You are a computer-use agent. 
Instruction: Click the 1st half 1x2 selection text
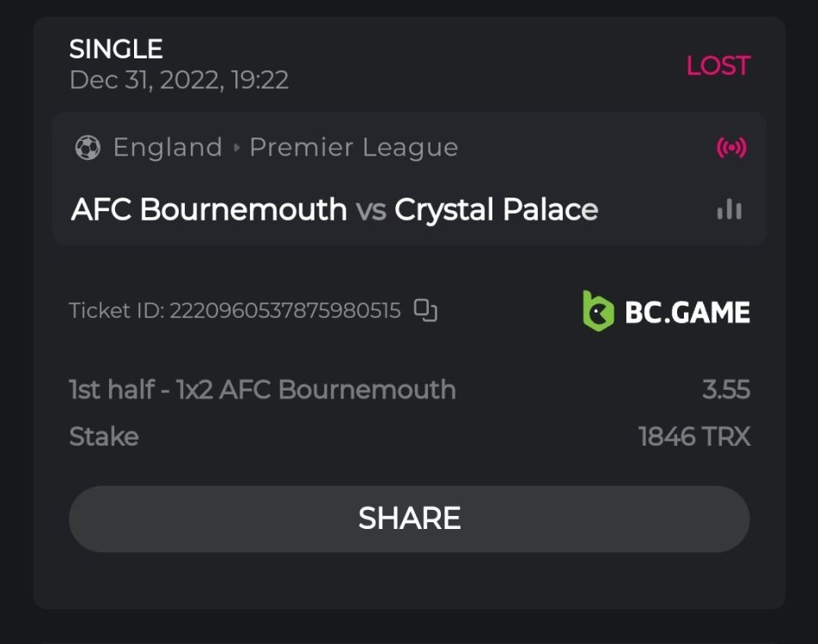pyautogui.click(x=262, y=390)
